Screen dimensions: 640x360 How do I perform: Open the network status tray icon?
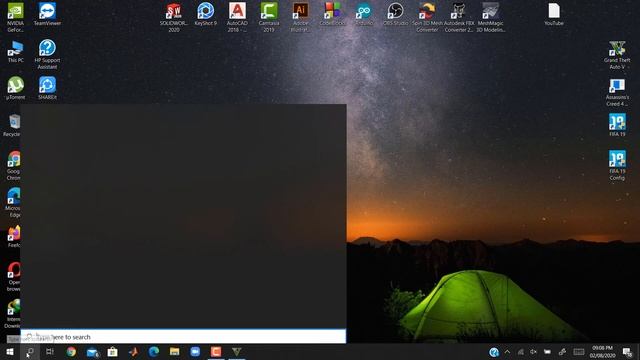click(520, 352)
